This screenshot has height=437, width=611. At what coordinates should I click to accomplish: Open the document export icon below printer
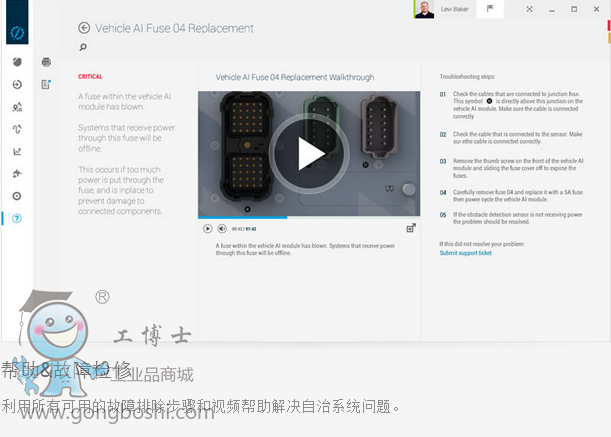coord(46,84)
